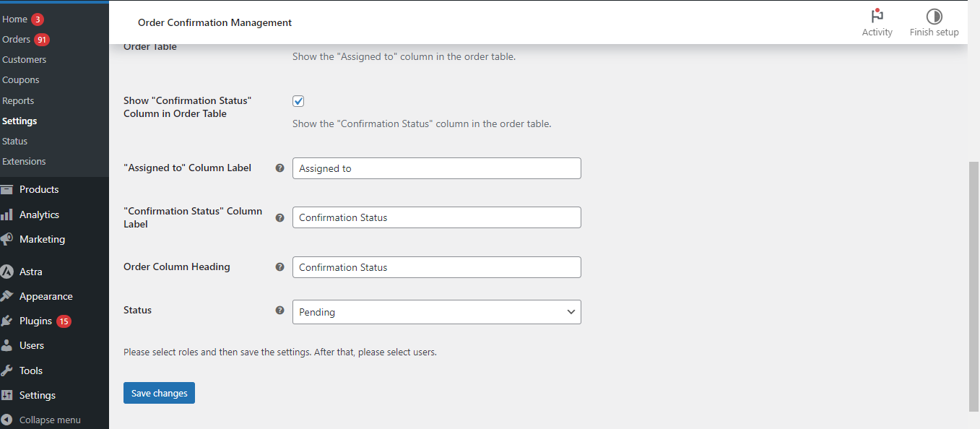Open the Products menu icon
The image size is (980, 429).
coord(12,188)
